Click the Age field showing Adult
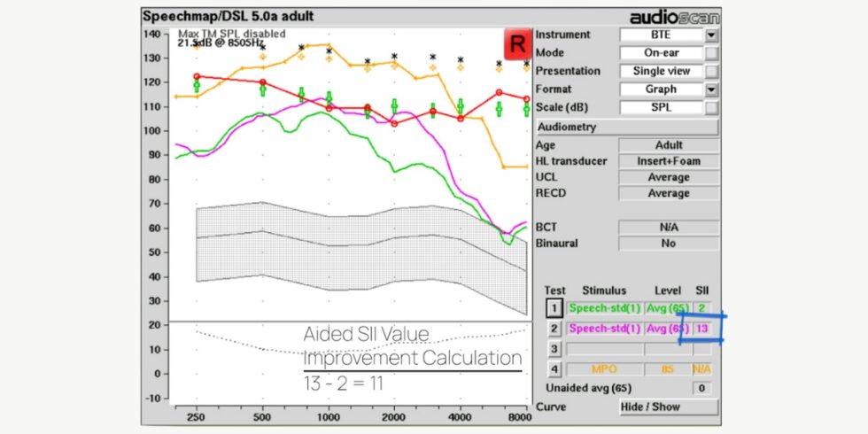This screenshot has height=434, width=868. click(668, 145)
